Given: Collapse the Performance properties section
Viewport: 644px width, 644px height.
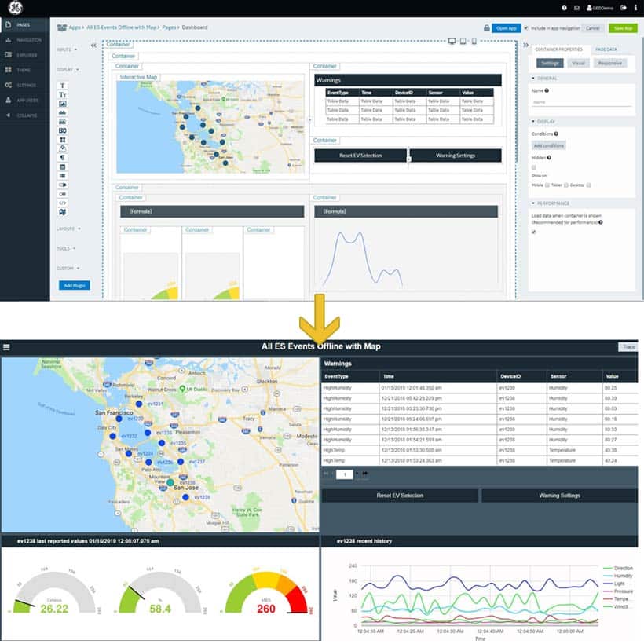Looking at the screenshot, I should tap(551, 203).
